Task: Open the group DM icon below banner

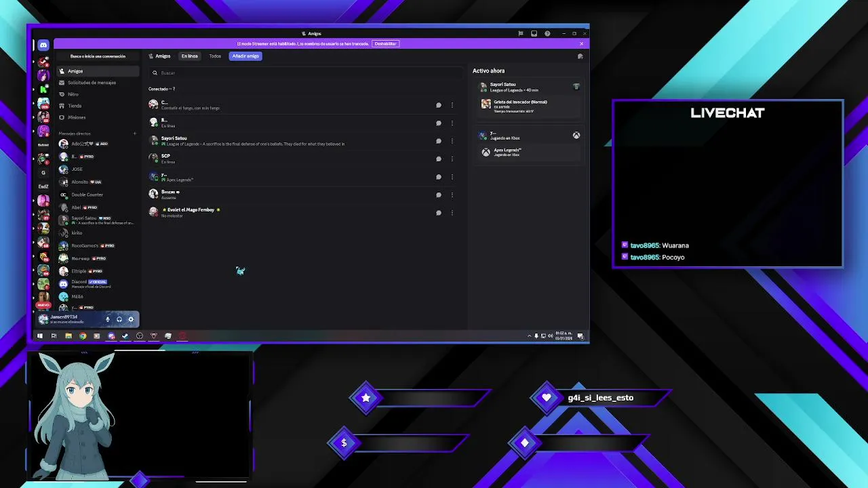Action: (580, 56)
